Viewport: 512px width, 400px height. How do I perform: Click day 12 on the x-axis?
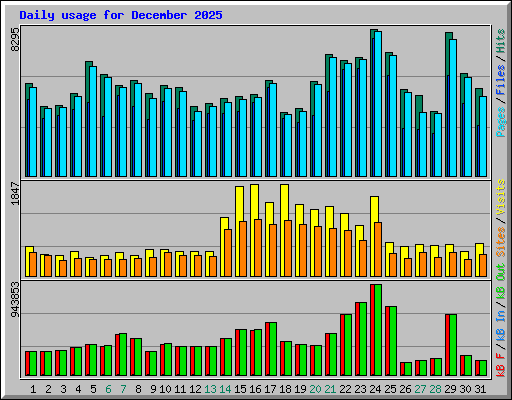195,389
